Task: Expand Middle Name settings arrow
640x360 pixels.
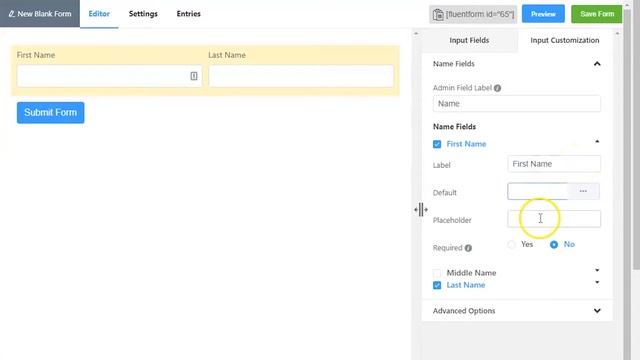Action: [x=597, y=270]
